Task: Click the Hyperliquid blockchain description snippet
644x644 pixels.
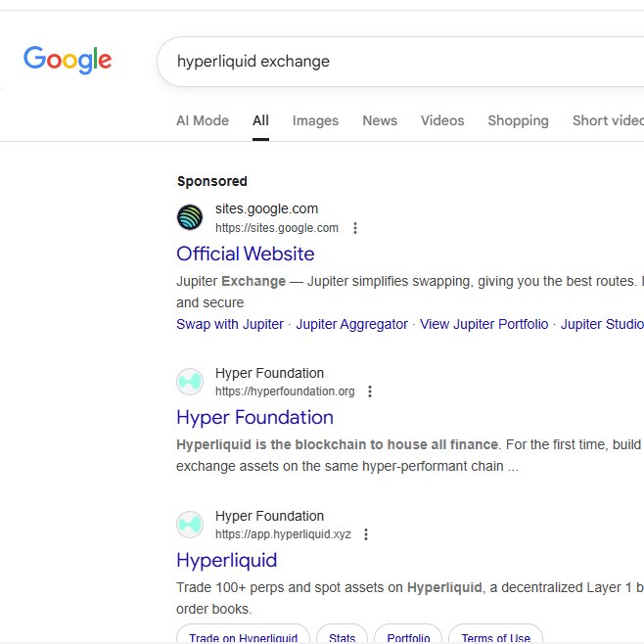Action: click(x=410, y=455)
